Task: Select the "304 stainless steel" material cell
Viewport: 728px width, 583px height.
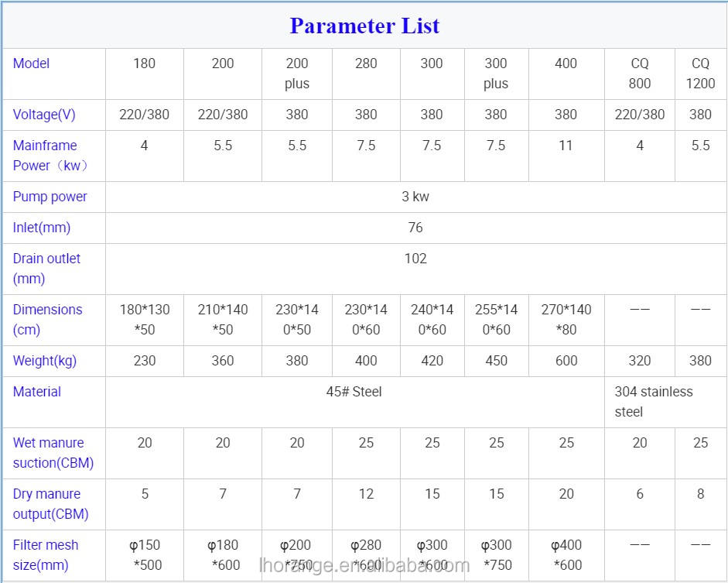Action: tap(653, 402)
